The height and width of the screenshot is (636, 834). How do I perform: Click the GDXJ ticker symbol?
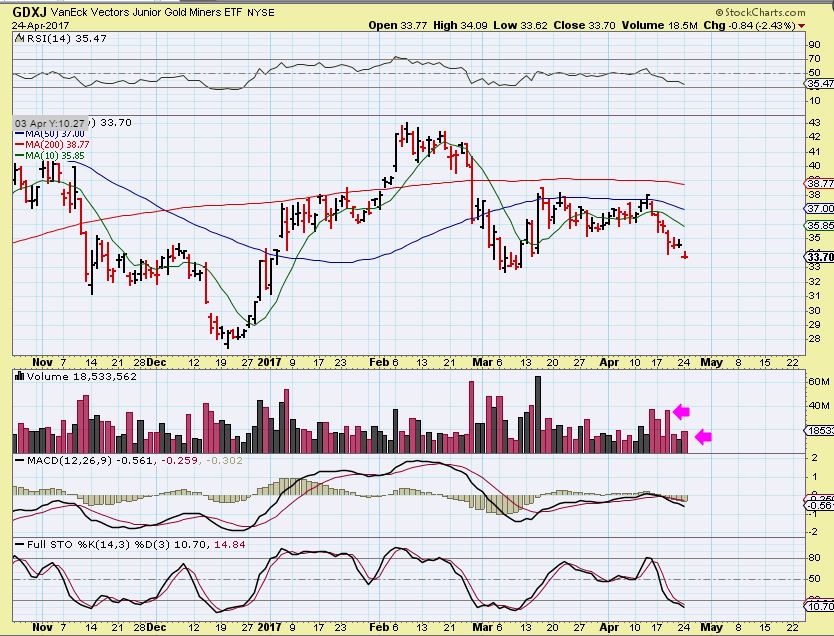(x=28, y=12)
